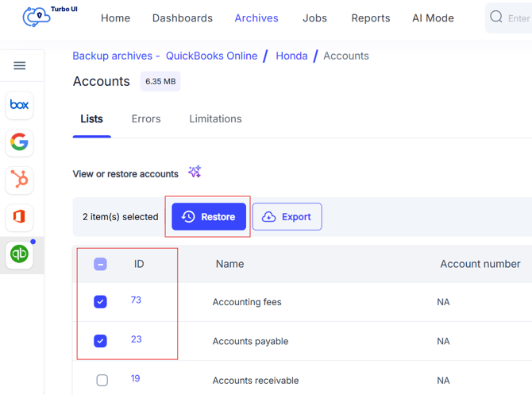Viewport: 532px width, 395px height.
Task: Open account ID 73 link
Action: [x=136, y=300]
